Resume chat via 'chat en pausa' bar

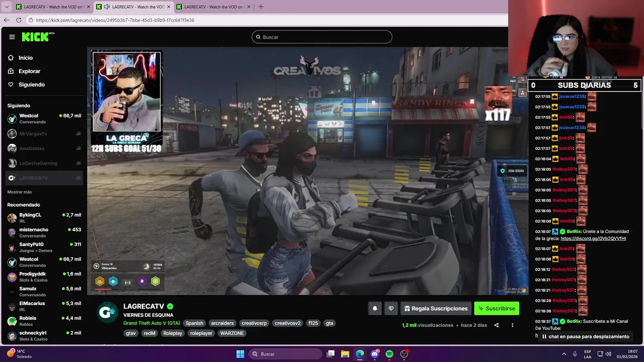click(x=585, y=337)
